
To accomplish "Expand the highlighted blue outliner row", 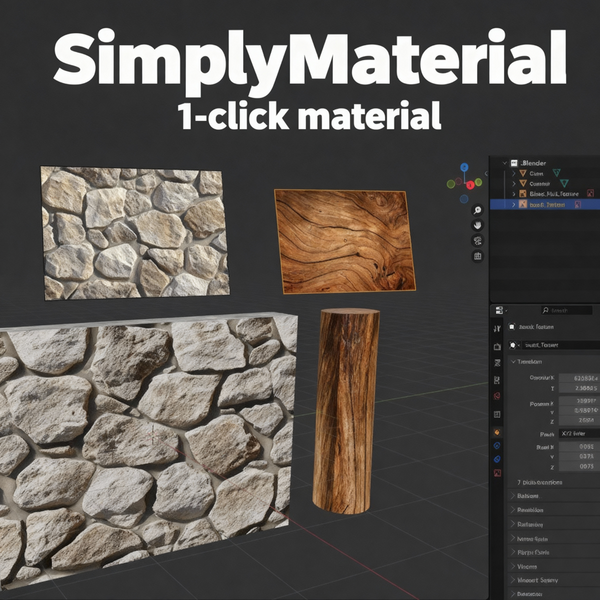I will pos(514,204).
